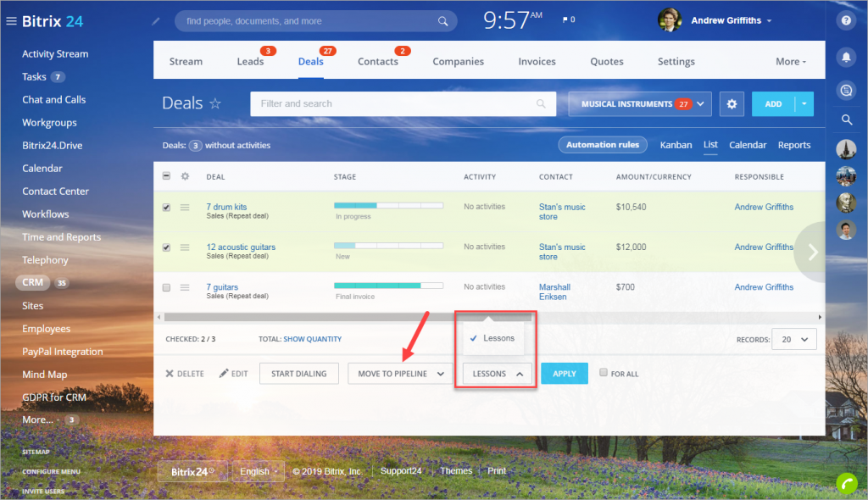Open the second contact avatar in right bar
This screenshot has height=500, width=868.
[x=846, y=175]
